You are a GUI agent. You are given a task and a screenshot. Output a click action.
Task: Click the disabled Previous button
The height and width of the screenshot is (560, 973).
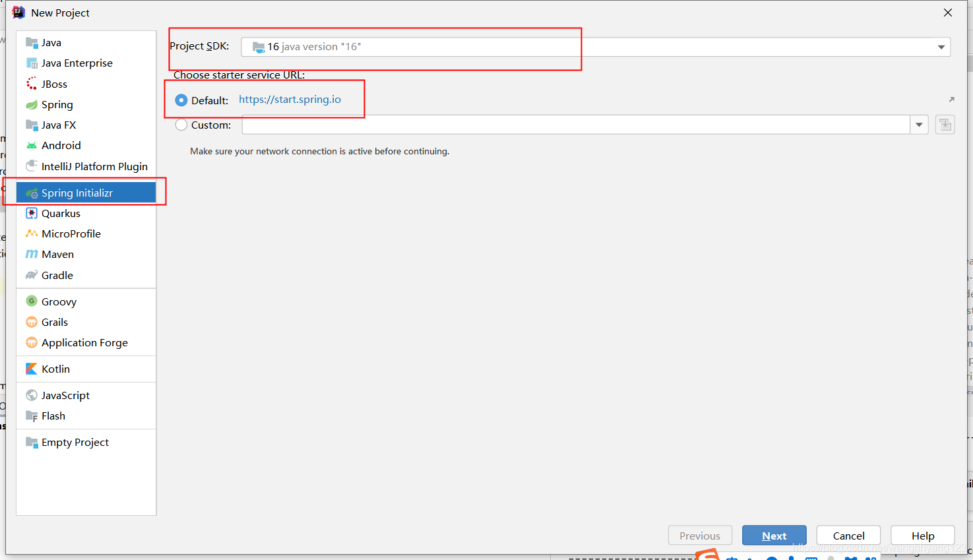700,536
